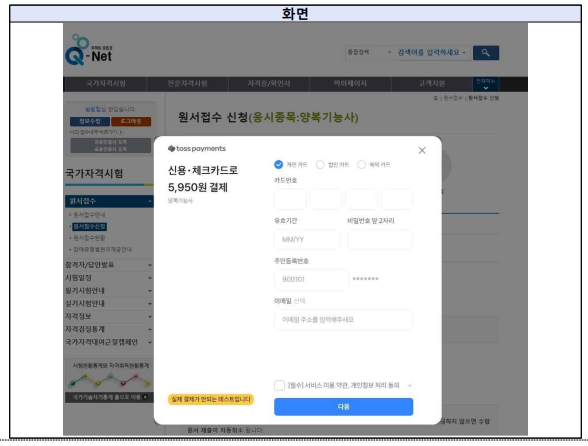Expand 실기시험안내 sidebar section
Screen dimensions: 588x446
point(109,303)
